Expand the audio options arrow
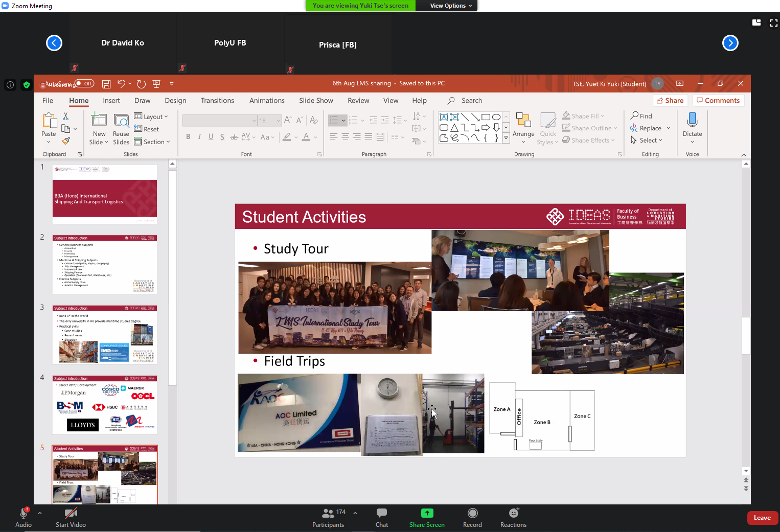 point(40,513)
